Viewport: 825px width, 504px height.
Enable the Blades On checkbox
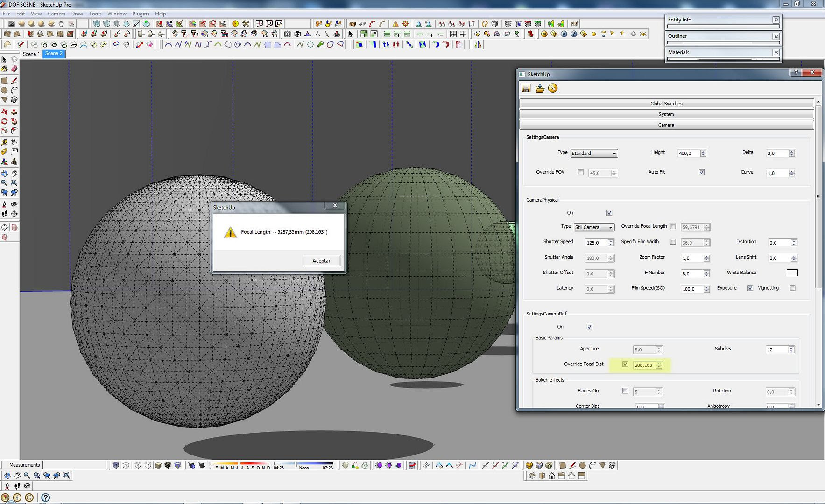(x=625, y=391)
